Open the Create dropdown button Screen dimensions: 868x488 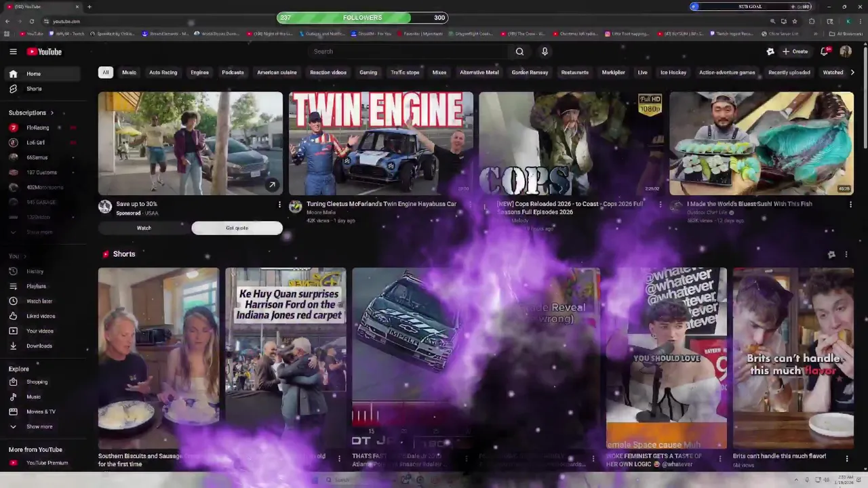tap(795, 52)
